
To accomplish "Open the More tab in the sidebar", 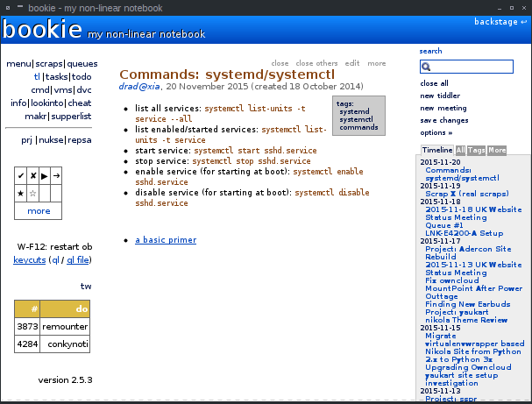I will pos(497,151).
